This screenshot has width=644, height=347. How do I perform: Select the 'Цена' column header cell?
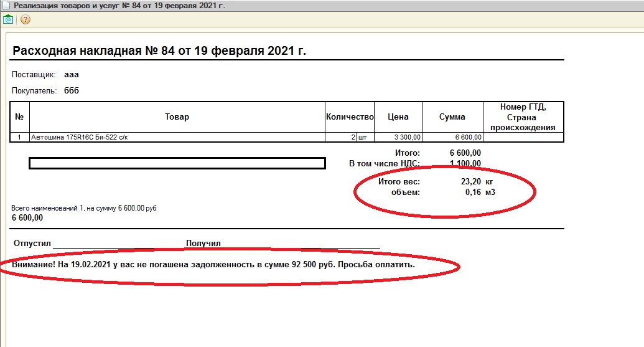tap(398, 117)
